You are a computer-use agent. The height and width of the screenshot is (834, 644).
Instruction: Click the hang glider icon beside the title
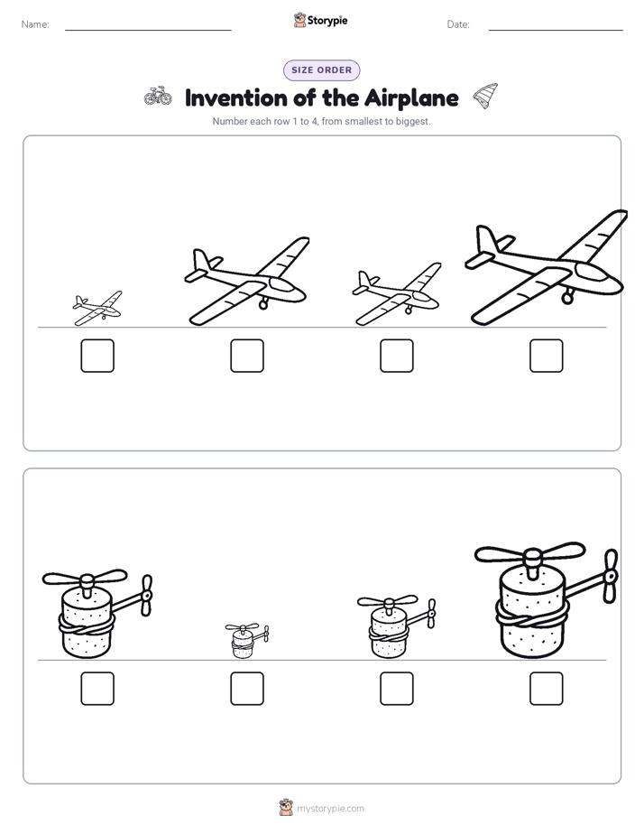click(485, 97)
